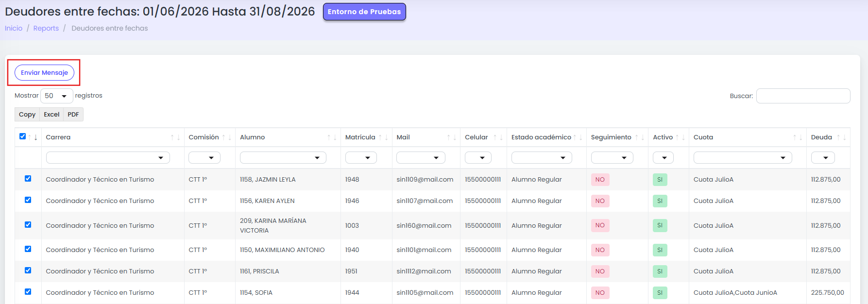This screenshot has height=304, width=868.
Task: Open the Cuota column filter dropdown
Action: coord(743,158)
